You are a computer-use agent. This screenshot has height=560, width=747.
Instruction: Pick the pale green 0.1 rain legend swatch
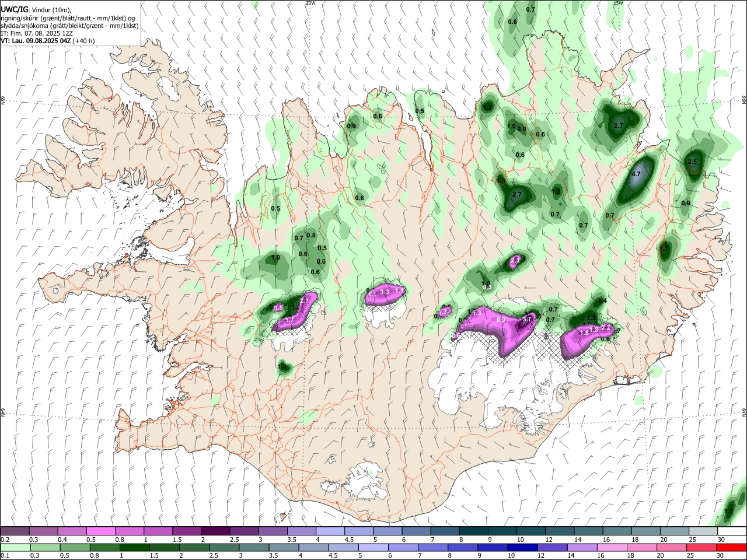coord(15,547)
